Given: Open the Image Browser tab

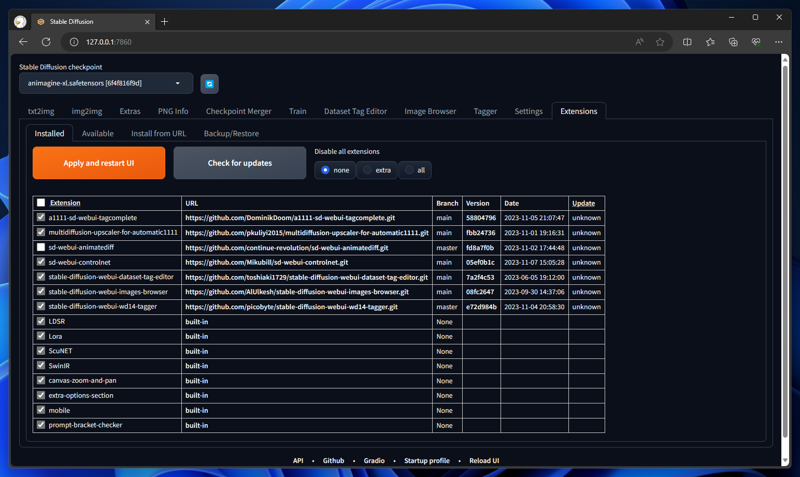Looking at the screenshot, I should pyautogui.click(x=430, y=111).
